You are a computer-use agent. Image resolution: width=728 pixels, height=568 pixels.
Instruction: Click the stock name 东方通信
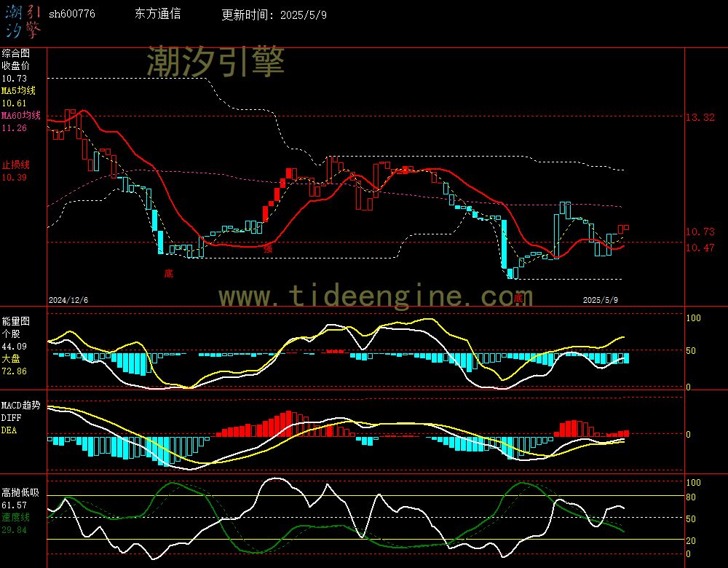click(x=158, y=14)
